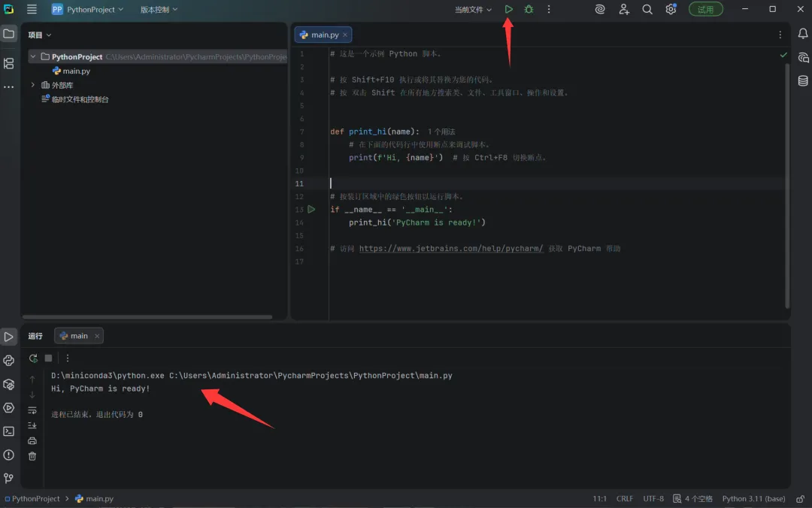
Task: Click the 运行 panel title label
Action: (x=35, y=336)
